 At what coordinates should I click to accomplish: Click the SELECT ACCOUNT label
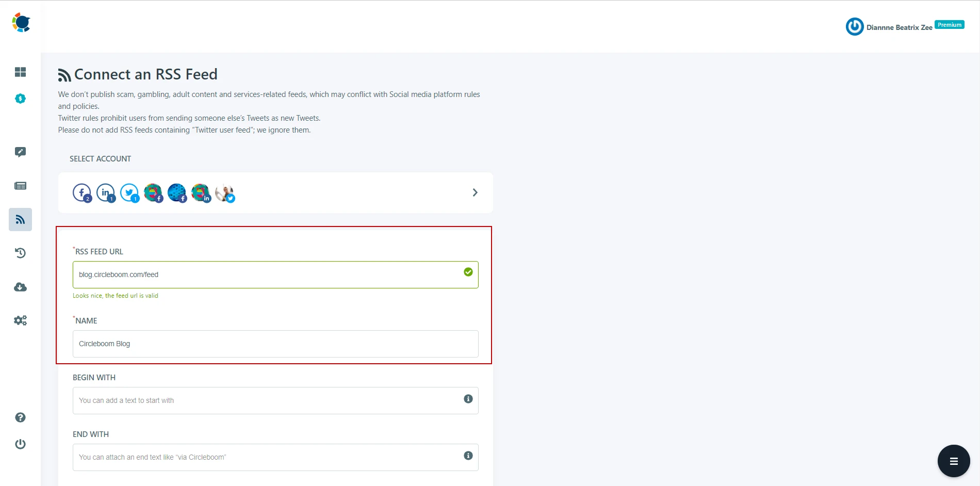click(x=100, y=159)
